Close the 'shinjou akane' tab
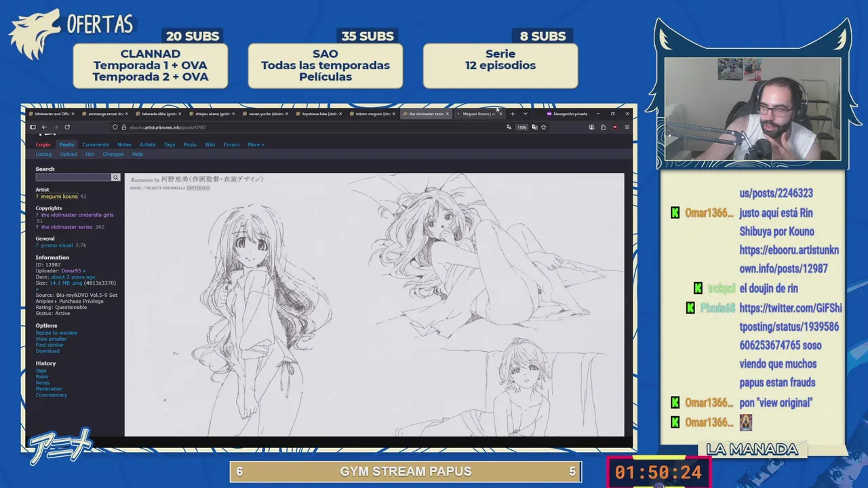868x488 pixels. (x=234, y=114)
